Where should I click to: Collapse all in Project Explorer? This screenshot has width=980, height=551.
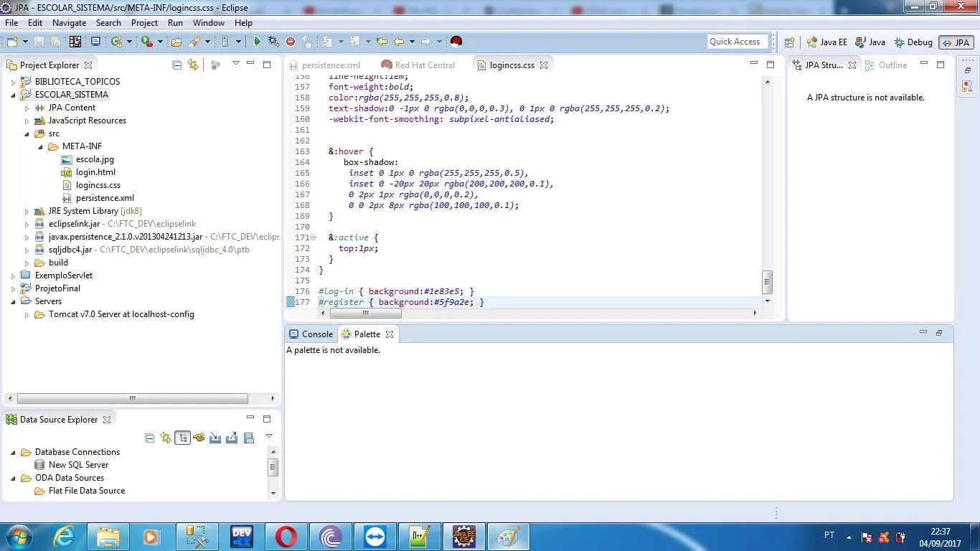tap(177, 65)
